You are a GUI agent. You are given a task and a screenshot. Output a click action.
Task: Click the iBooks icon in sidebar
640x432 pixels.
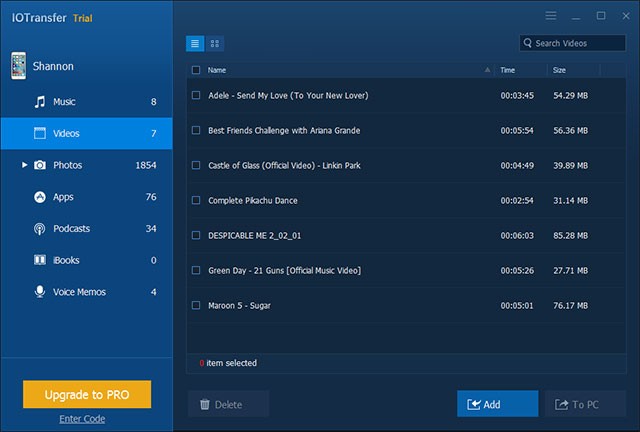(x=40, y=261)
